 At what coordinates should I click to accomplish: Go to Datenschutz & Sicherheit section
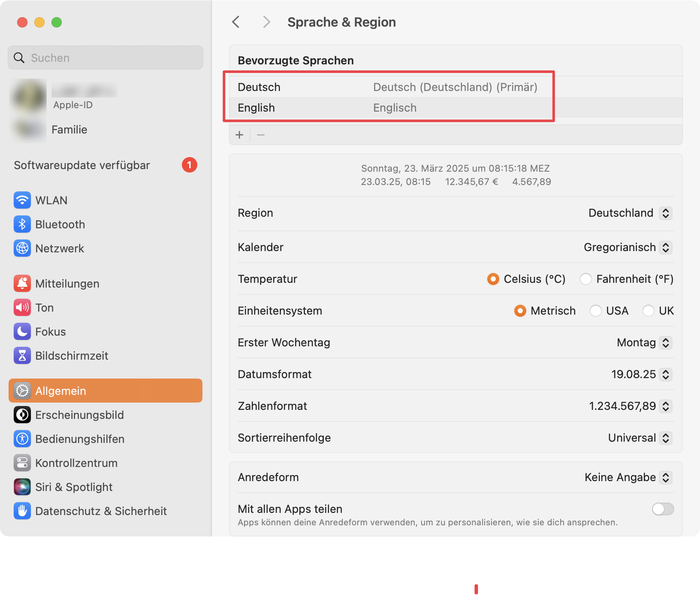click(x=101, y=511)
